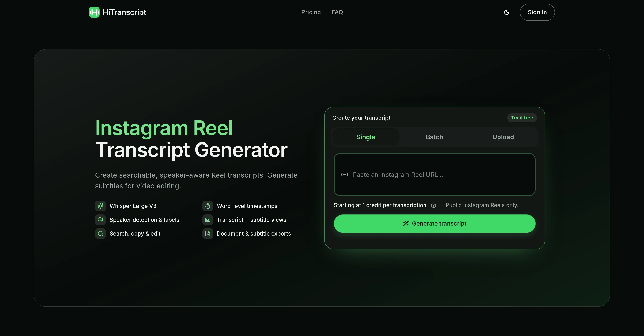The width and height of the screenshot is (644, 336).
Task: Click the Word-level timestamps stopwatch icon
Action: coord(208,206)
